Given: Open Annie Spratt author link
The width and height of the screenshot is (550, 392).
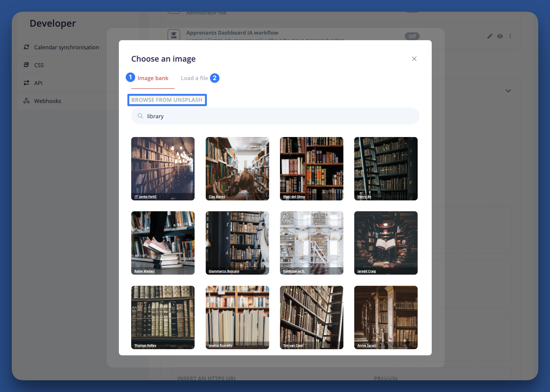Looking at the screenshot, I should pos(367,345).
